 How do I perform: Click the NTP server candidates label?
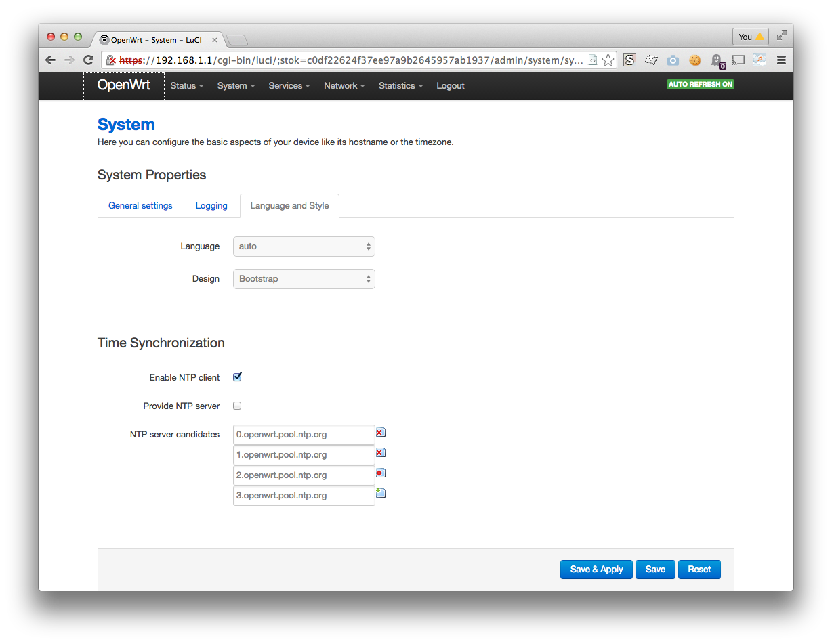[175, 435]
